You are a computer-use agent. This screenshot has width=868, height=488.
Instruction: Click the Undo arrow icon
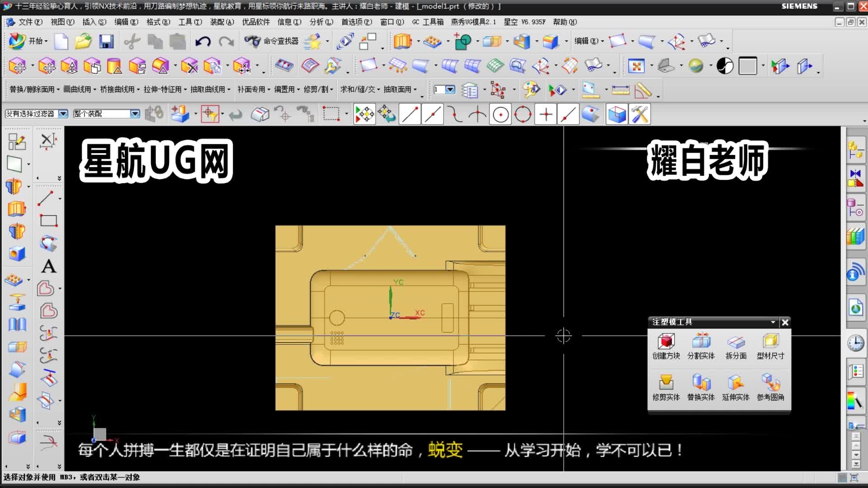pos(203,42)
